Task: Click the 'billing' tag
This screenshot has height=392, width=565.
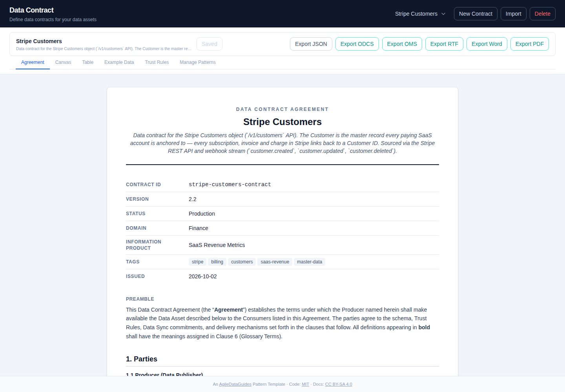Action: (x=217, y=262)
